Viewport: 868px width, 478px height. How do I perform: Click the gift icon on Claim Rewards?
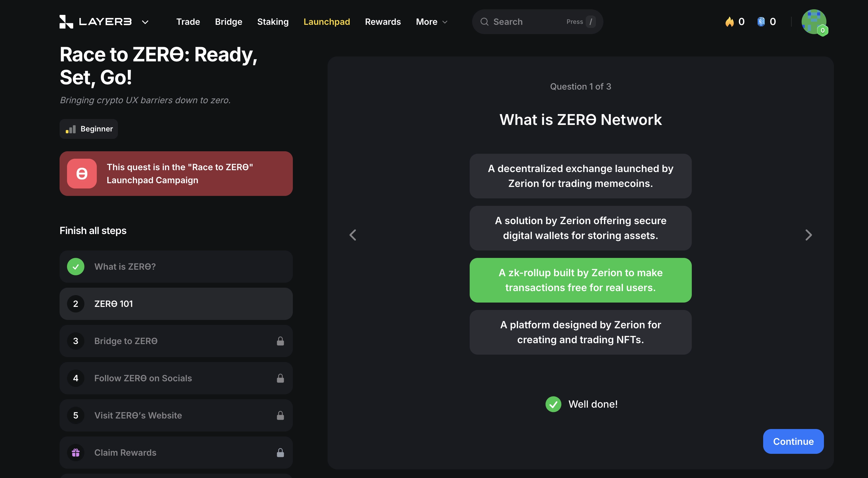(76, 452)
